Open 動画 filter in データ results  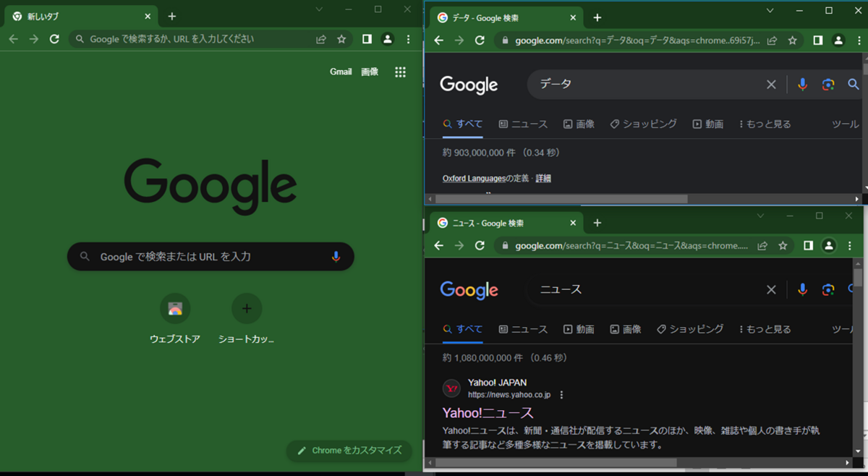click(707, 124)
